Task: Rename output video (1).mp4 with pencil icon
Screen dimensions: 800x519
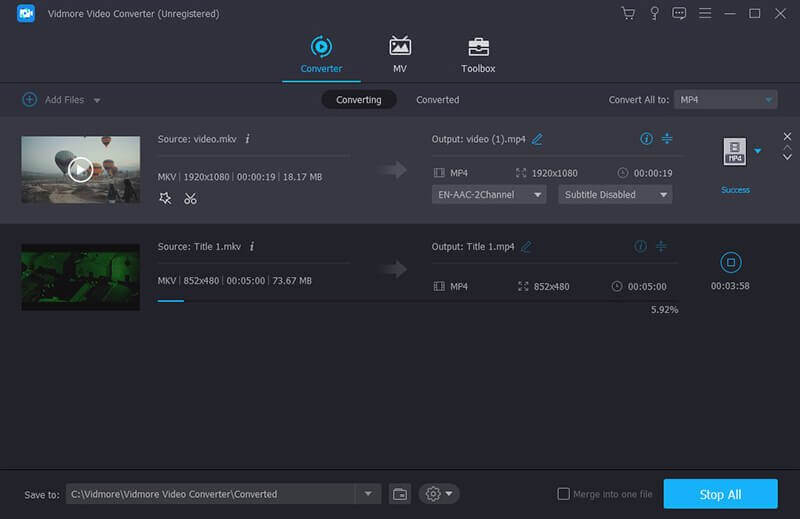Action: tap(538, 139)
